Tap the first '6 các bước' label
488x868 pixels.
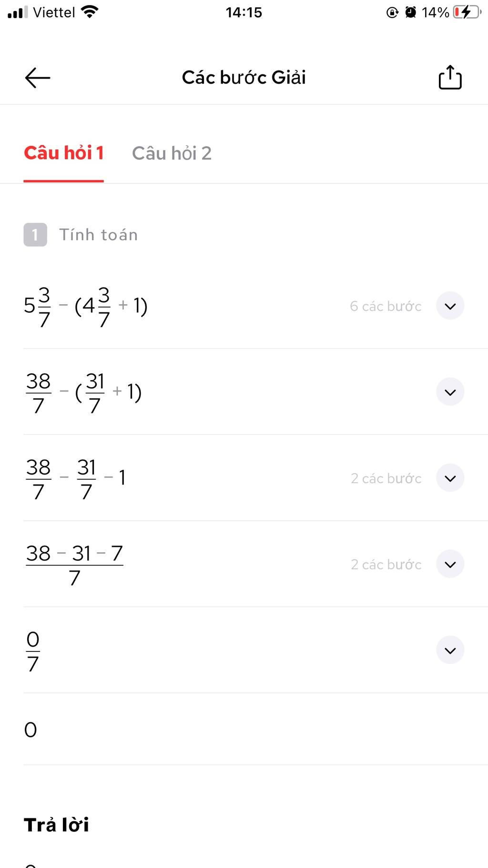pyautogui.click(x=386, y=306)
